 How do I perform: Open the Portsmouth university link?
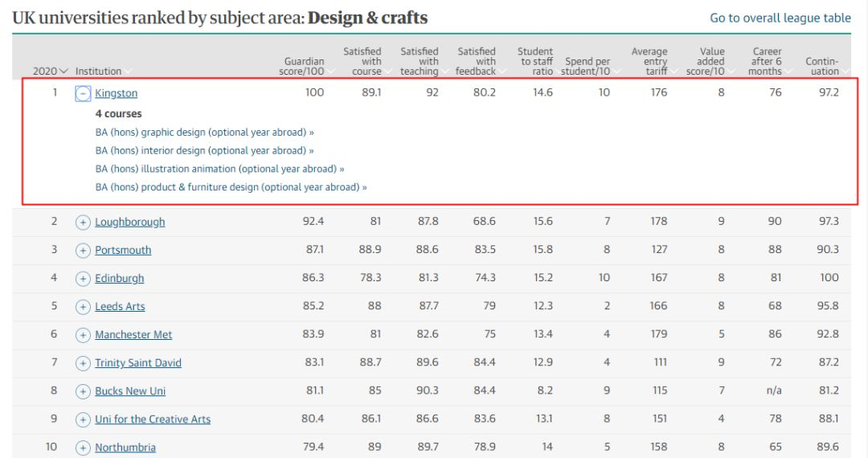123,250
